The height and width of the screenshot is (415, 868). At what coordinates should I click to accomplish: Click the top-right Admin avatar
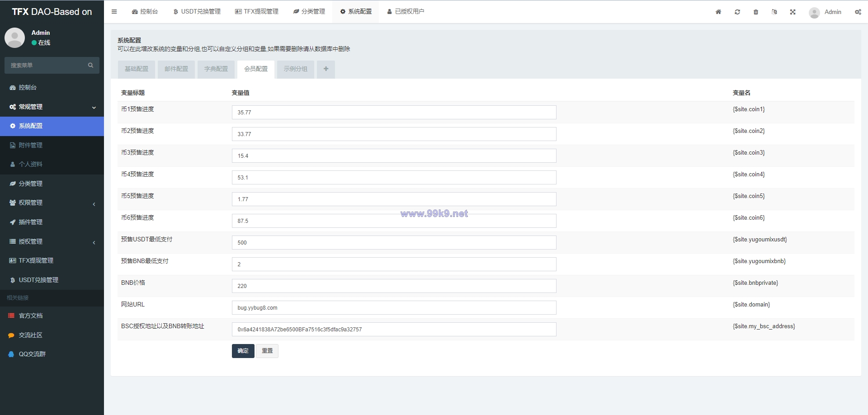pyautogui.click(x=814, y=13)
